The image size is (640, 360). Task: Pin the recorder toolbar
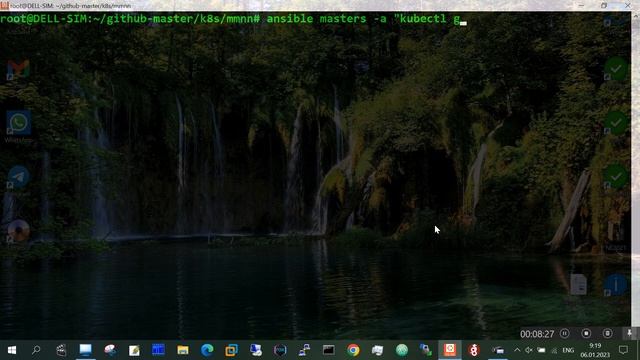(629, 333)
